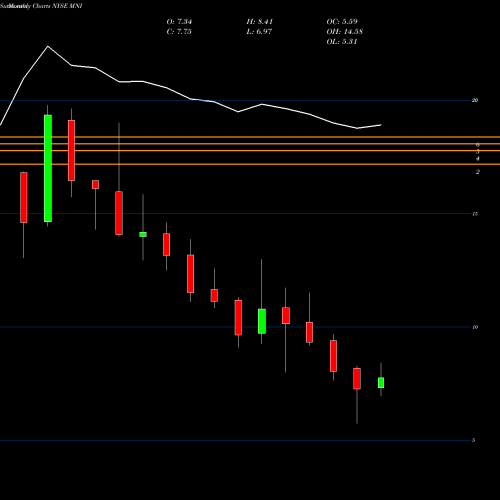Viewport: 500px width, 500px height.
Task: Click the 'OC: 5.59' value
Action: [x=342, y=22]
